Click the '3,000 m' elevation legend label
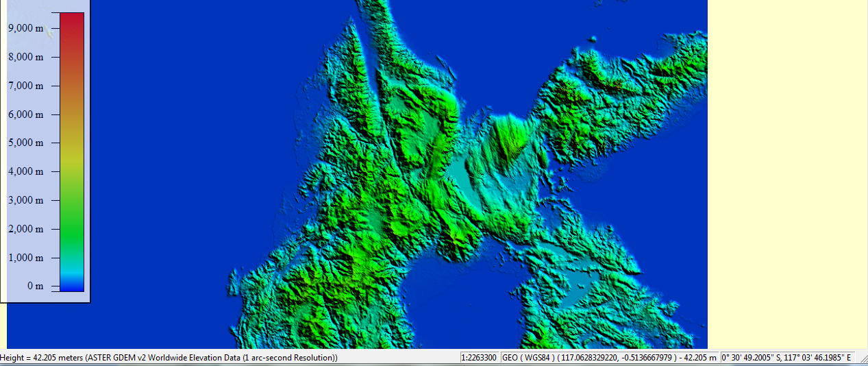Viewport: 868px width, 366px height. click(x=25, y=201)
